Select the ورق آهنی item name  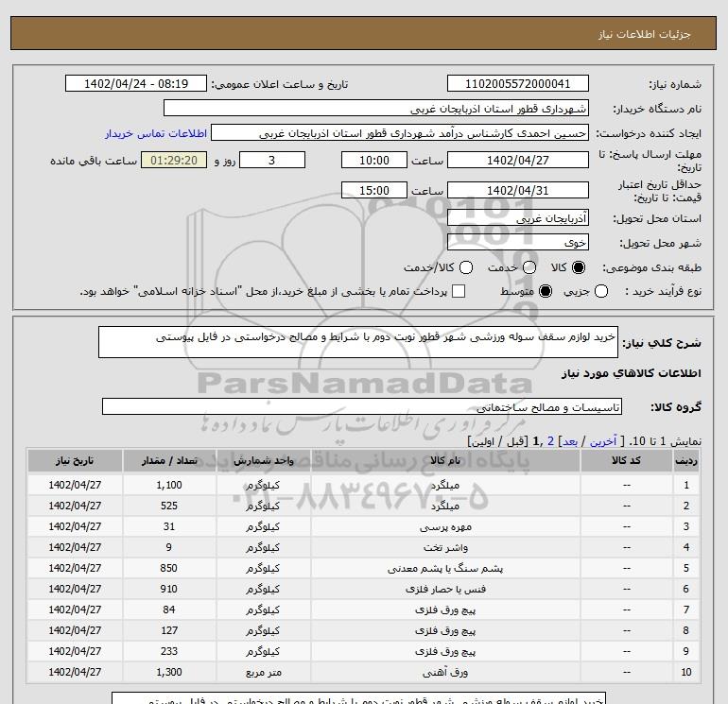tap(445, 673)
